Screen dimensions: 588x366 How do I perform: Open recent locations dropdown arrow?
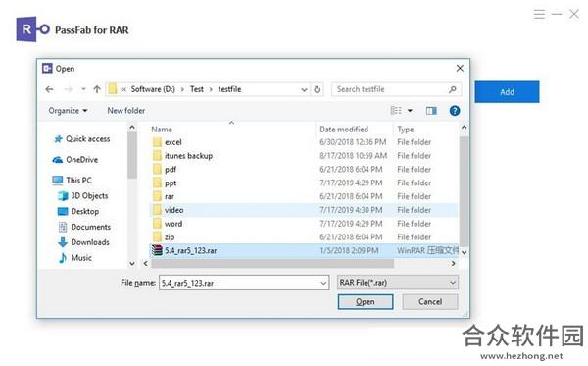coord(83,89)
